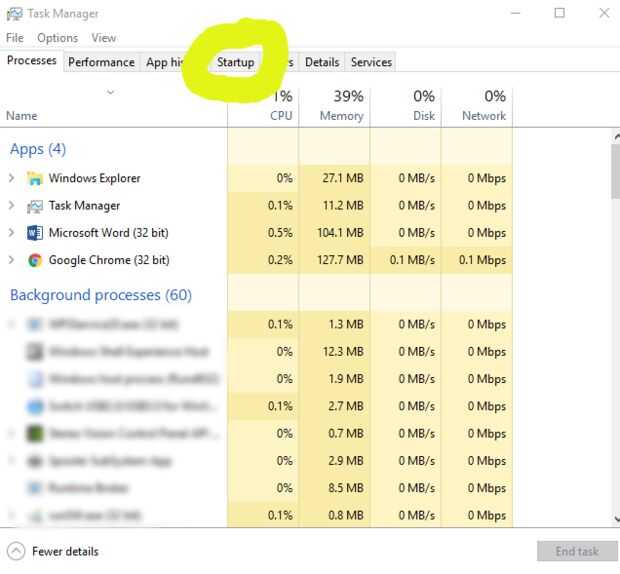Sort by the Memory column header
Viewport: 620px width, 574px height.
pyautogui.click(x=342, y=116)
